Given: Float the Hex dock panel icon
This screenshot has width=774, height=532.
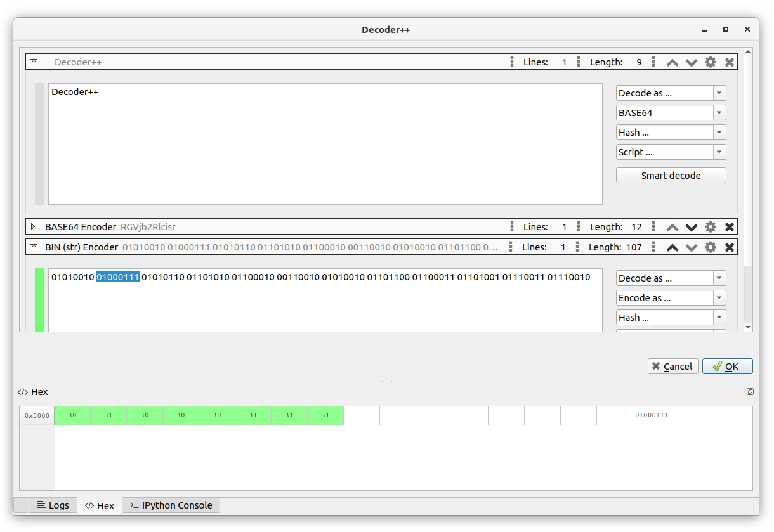Looking at the screenshot, I should [x=750, y=392].
